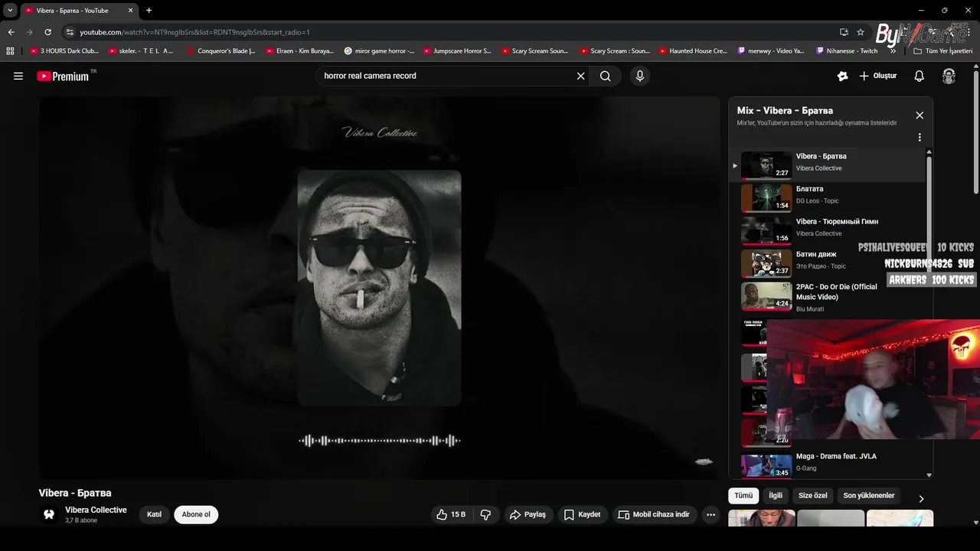Screen dimensions: 980x551
Task: Click Abone ol subscribe button
Action: click(196, 514)
